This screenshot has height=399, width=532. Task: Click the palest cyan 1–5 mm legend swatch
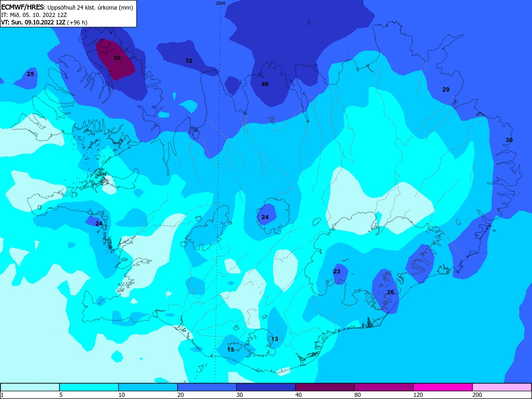pyautogui.click(x=30, y=387)
